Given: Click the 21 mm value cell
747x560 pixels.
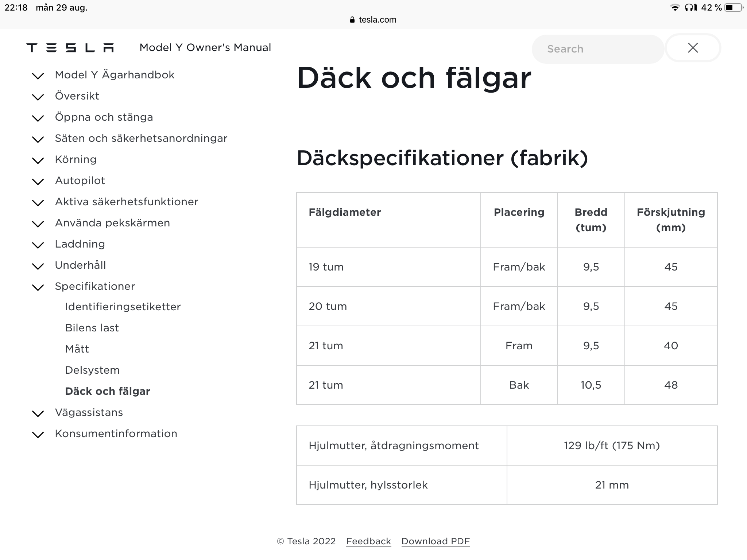Looking at the screenshot, I should pyautogui.click(x=612, y=485).
